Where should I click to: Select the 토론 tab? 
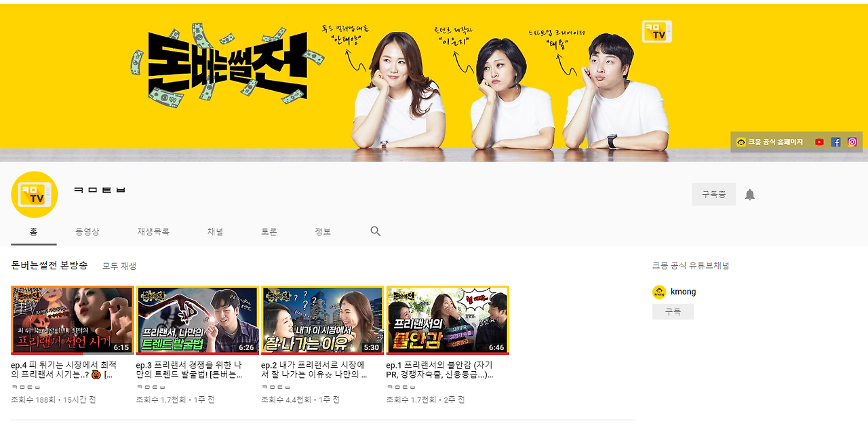tap(269, 231)
